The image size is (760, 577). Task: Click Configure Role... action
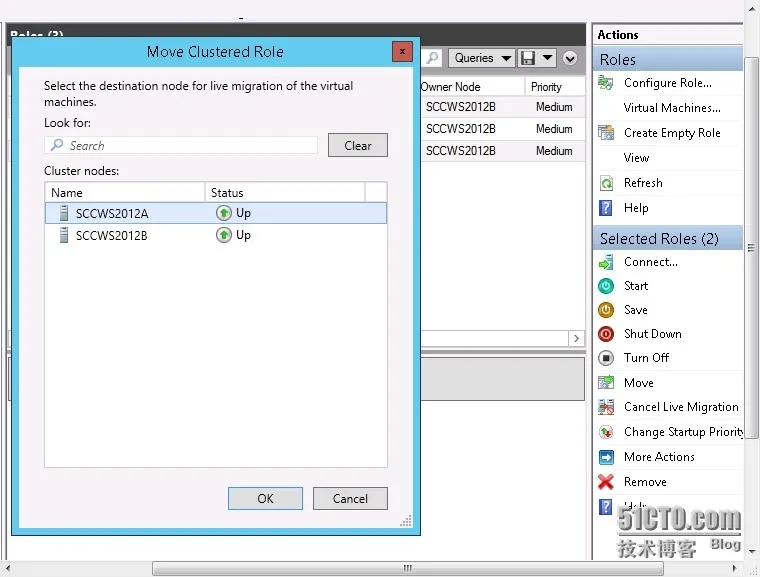(667, 83)
